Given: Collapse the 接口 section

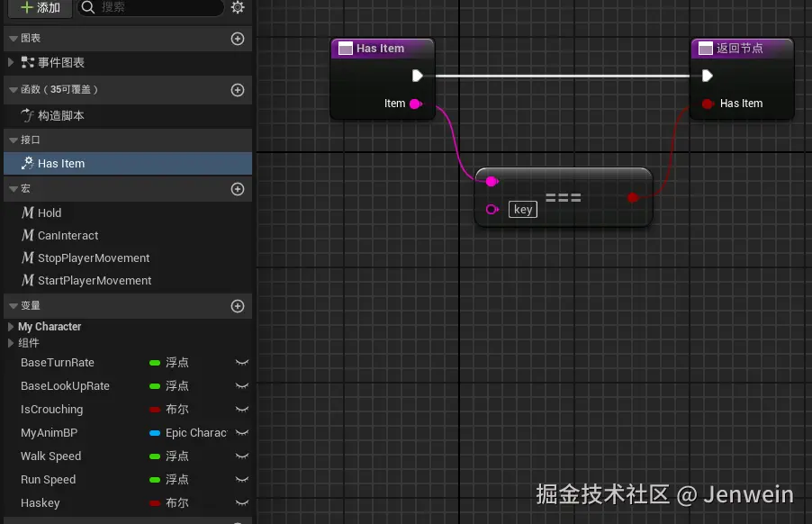Looking at the screenshot, I should click(x=14, y=140).
